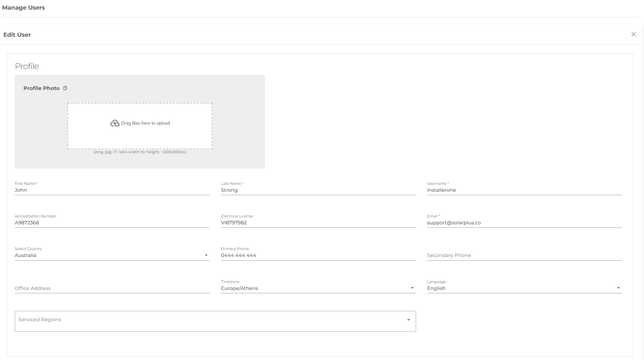Click the cloud upload icon
Image resolution: width=644 pixels, height=360 pixels.
coord(114,123)
